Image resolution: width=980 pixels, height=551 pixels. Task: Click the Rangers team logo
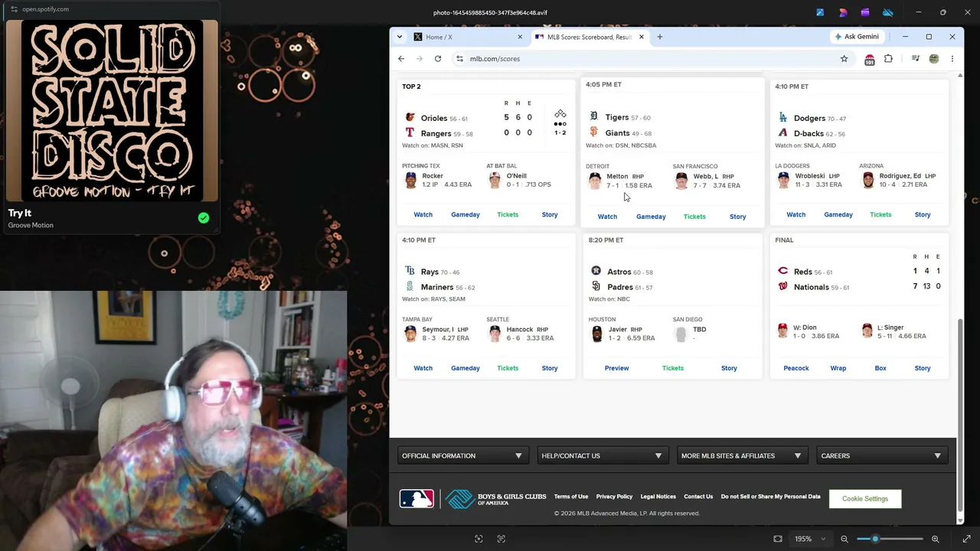410,133
